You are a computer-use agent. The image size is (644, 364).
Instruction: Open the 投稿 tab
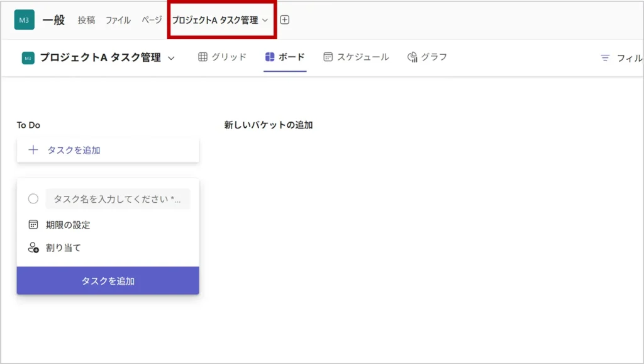click(86, 20)
